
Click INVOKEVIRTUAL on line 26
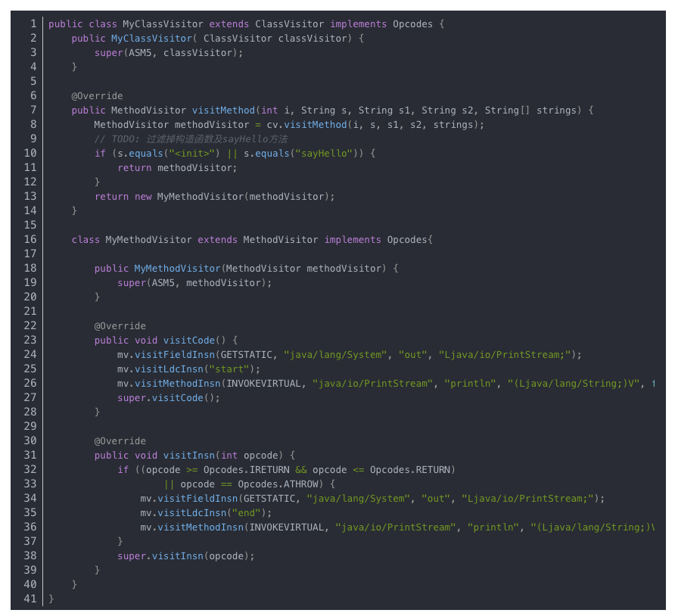tap(263, 384)
